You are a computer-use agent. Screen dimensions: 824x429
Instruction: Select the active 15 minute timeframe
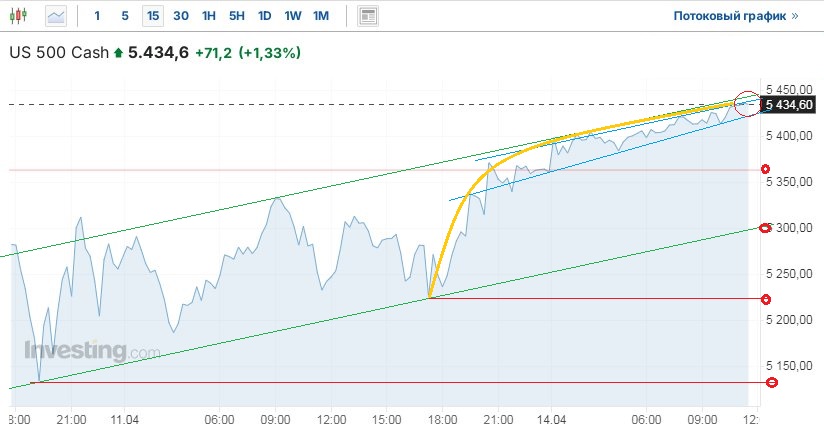pos(152,16)
